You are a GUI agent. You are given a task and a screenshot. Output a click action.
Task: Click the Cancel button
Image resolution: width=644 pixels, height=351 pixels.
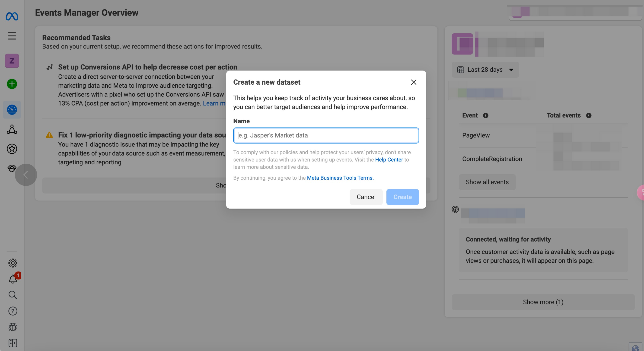(366, 197)
